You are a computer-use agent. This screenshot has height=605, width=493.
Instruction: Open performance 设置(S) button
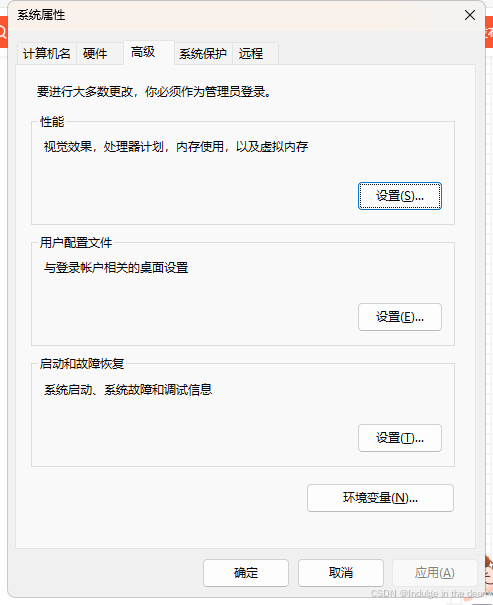[400, 196]
